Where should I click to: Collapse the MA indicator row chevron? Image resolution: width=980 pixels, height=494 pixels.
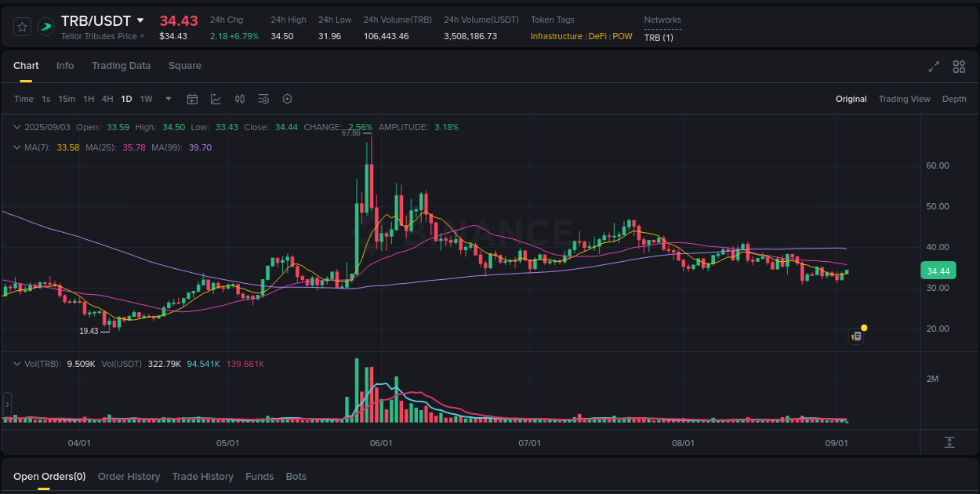click(17, 147)
